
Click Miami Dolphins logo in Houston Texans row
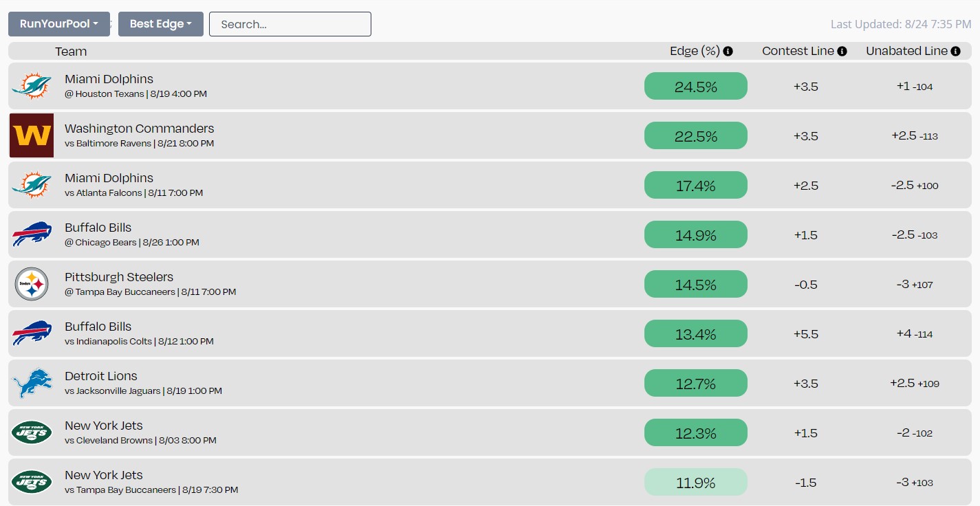[32, 86]
